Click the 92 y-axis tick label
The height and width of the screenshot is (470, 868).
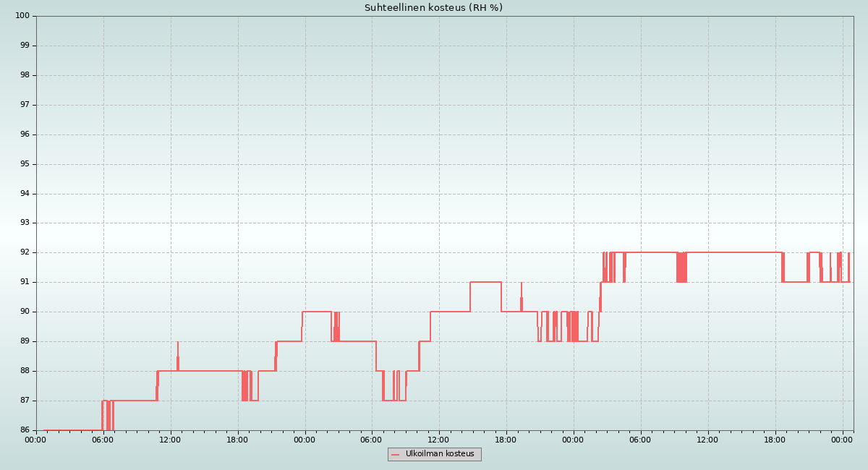click(24, 253)
